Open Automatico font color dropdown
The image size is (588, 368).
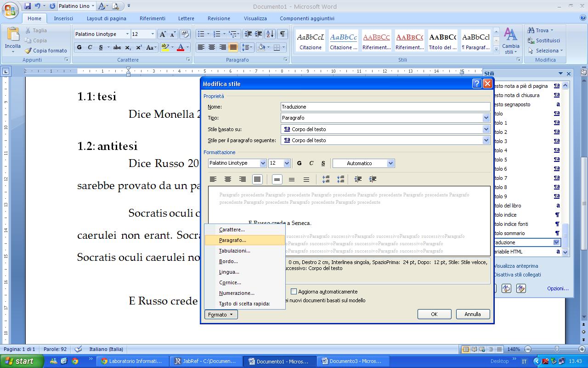tap(390, 163)
